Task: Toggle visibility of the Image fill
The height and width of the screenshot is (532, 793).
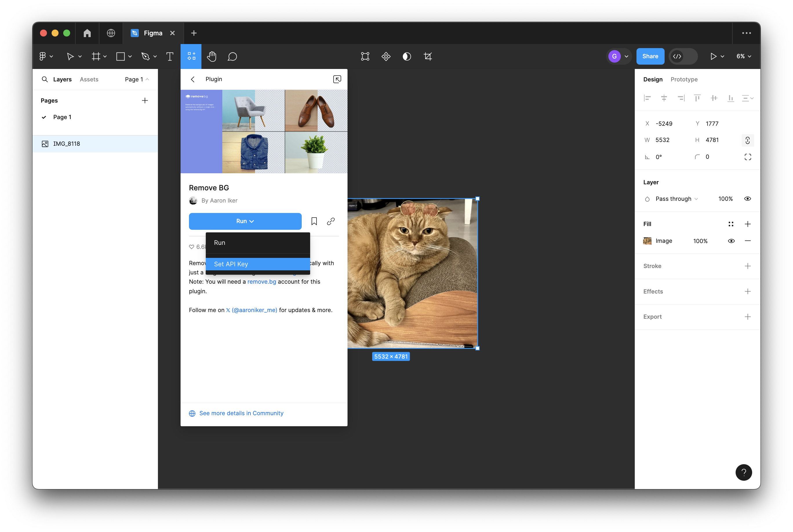Action: tap(731, 241)
